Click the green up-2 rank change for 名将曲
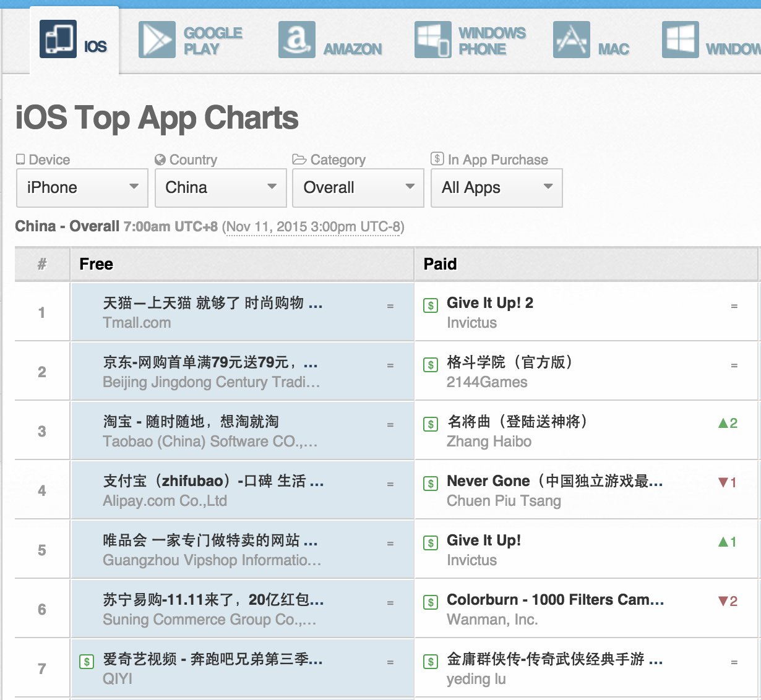The width and height of the screenshot is (761, 700). point(728,423)
